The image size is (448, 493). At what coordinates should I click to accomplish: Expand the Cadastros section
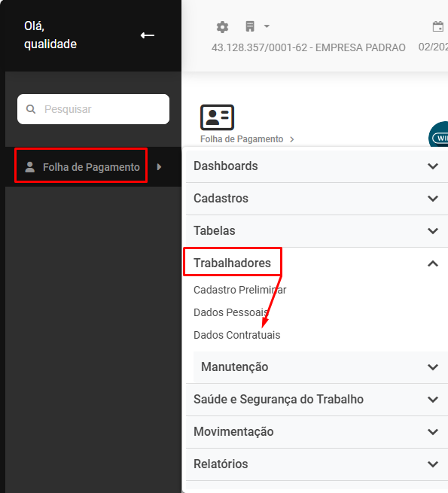click(317, 199)
